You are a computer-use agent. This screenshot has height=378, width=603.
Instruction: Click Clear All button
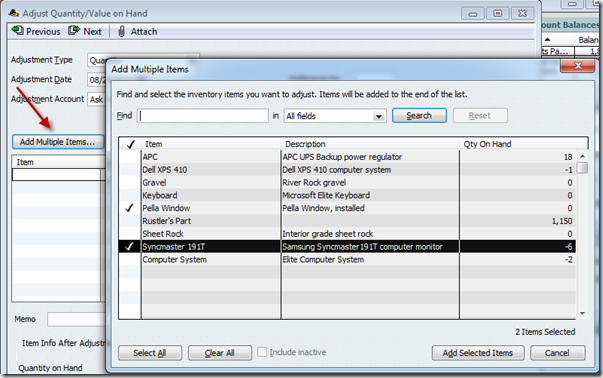click(220, 353)
